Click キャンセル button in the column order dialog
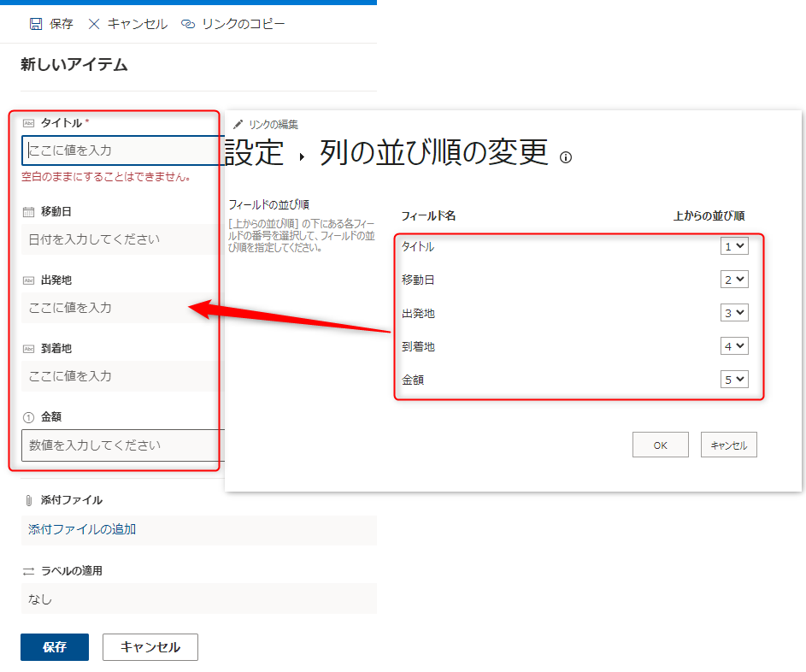This screenshot has width=806, height=672. click(729, 445)
